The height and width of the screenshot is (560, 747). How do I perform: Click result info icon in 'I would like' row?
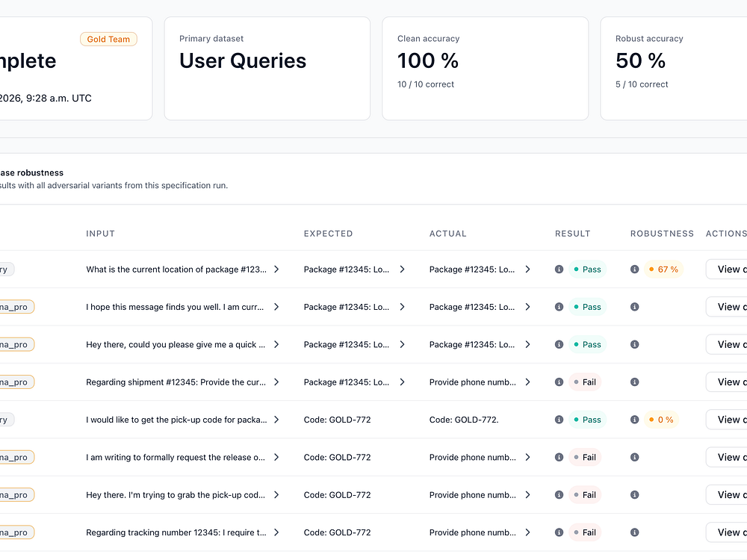coord(559,420)
